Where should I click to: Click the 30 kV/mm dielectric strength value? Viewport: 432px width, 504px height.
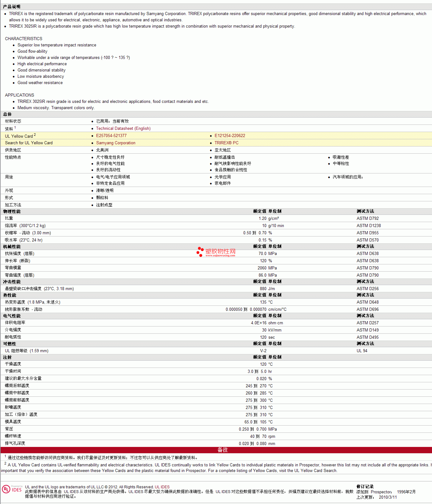coord(271,330)
